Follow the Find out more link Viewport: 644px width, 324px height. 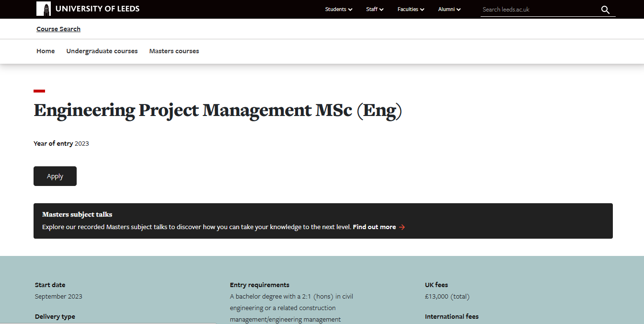pyautogui.click(x=374, y=227)
